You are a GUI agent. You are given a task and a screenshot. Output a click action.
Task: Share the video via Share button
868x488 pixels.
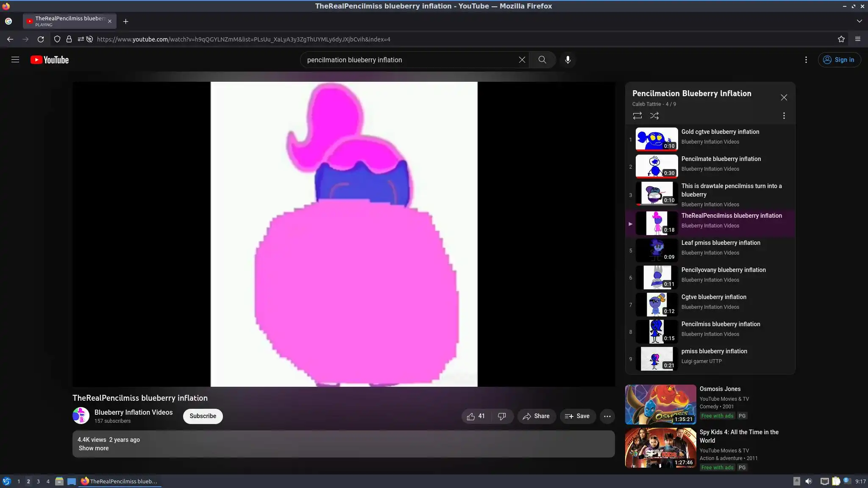[536, 416]
